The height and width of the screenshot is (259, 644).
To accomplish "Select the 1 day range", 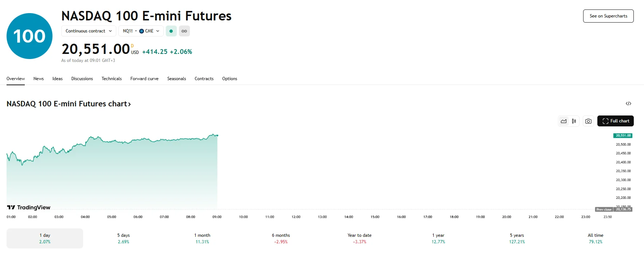I will pyautogui.click(x=44, y=238).
